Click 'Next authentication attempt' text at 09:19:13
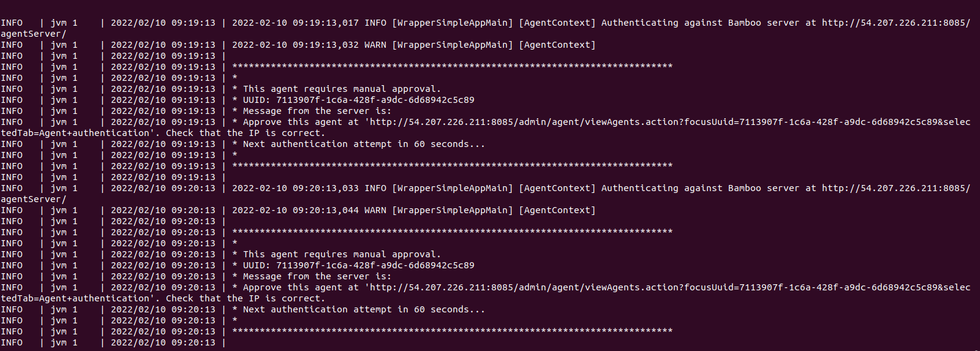The width and height of the screenshot is (980, 351). click(317, 144)
